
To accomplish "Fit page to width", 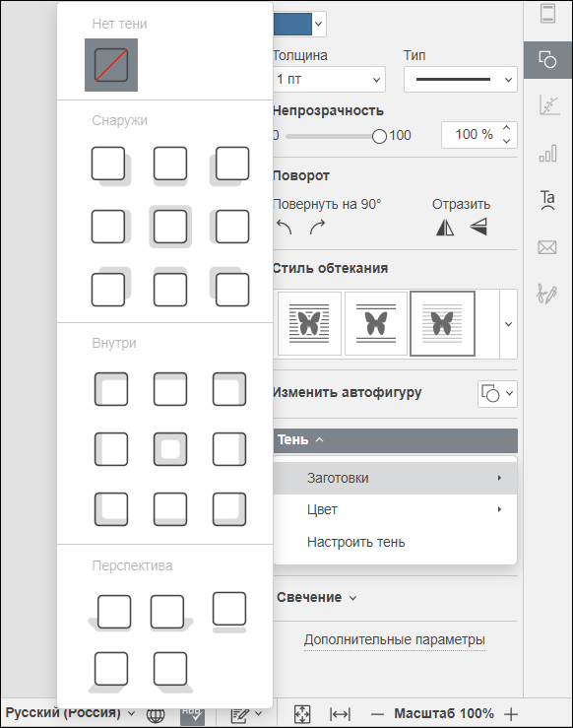I will tap(340, 714).
